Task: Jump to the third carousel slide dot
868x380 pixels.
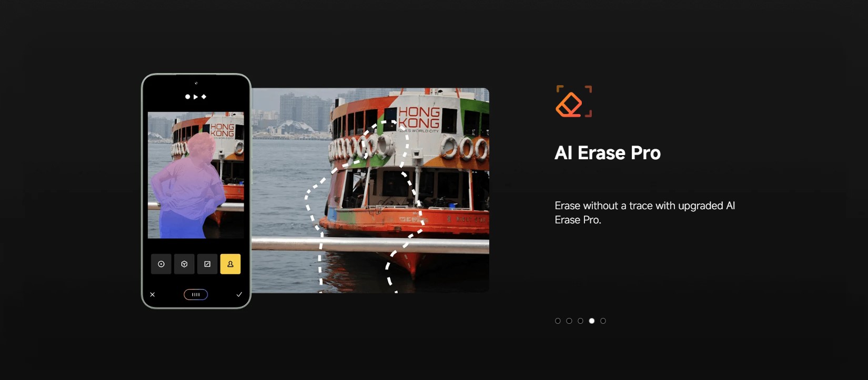Action: click(580, 321)
